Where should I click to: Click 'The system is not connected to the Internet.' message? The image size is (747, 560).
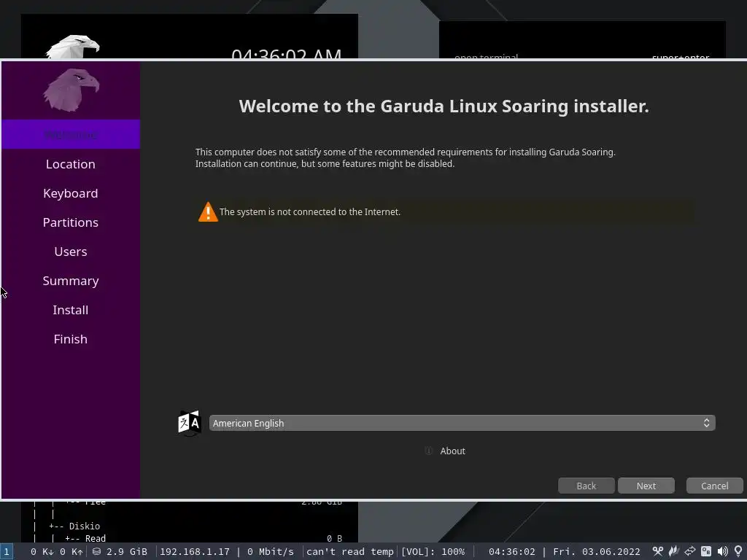309,212
